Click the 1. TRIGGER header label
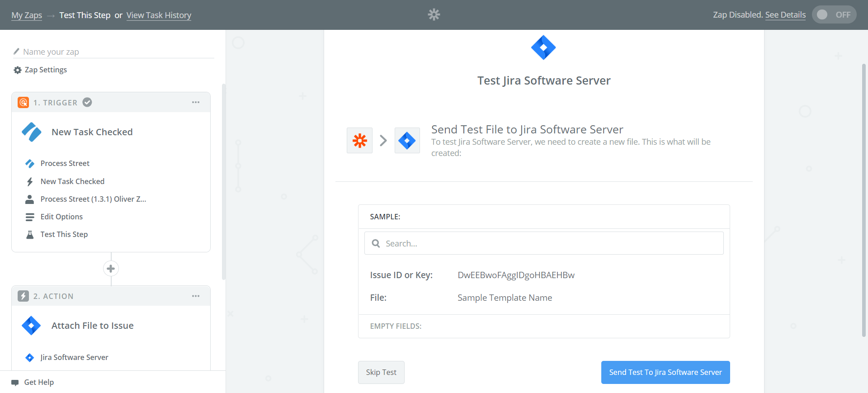Image resolution: width=868 pixels, height=393 pixels. (55, 103)
